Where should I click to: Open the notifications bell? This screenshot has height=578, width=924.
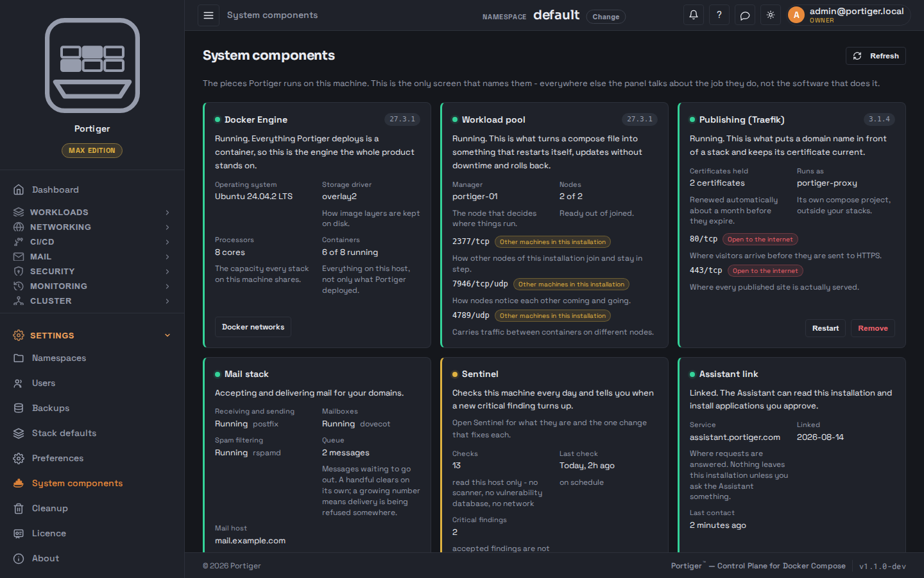694,15
